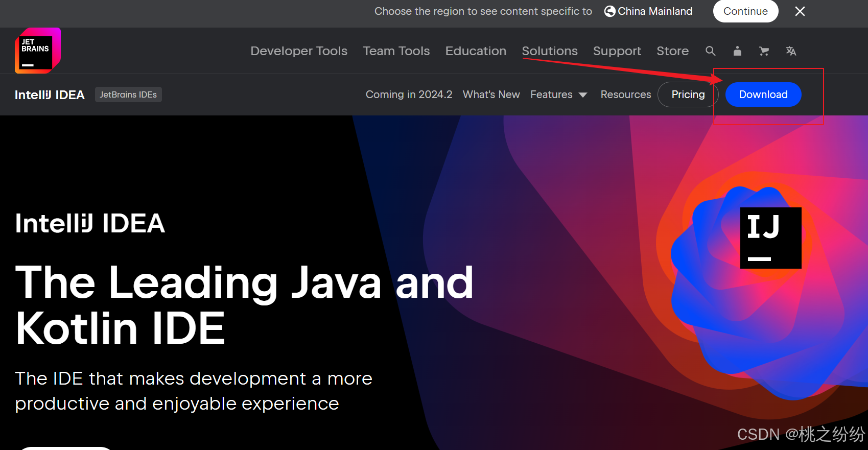
Task: Open the shopping cart icon
Action: coord(764,51)
